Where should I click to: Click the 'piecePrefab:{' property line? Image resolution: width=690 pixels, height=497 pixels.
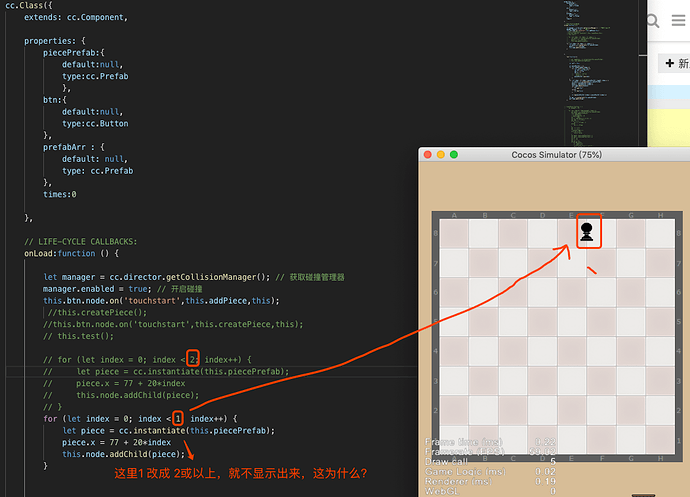tap(73, 53)
